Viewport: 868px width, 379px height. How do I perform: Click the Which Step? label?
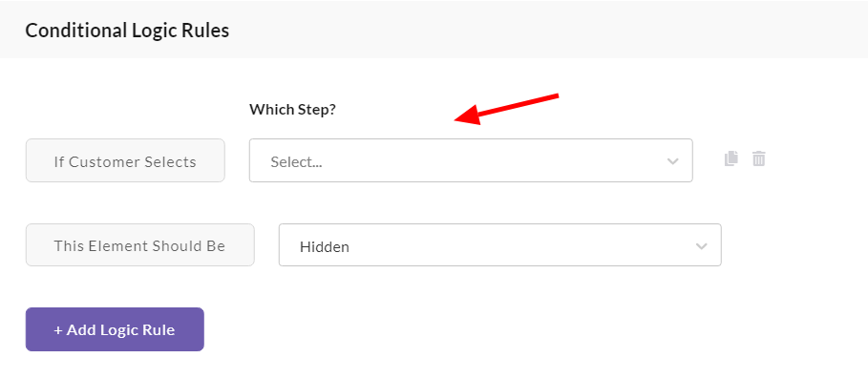pyautogui.click(x=292, y=110)
